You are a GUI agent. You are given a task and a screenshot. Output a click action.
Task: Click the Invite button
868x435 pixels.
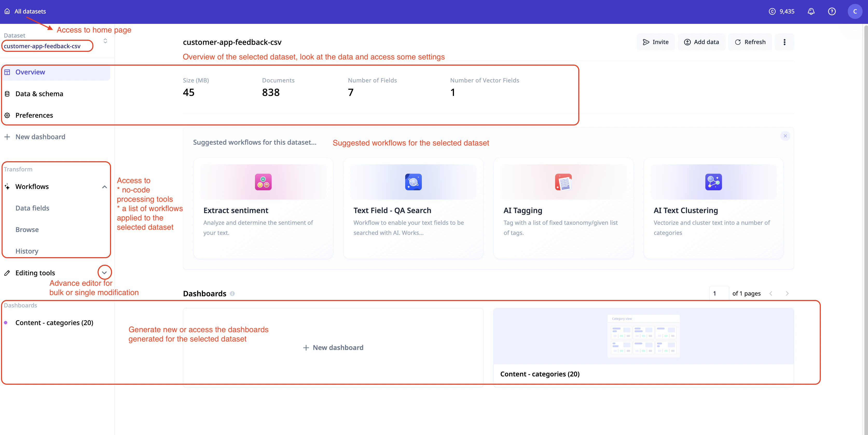tap(655, 42)
